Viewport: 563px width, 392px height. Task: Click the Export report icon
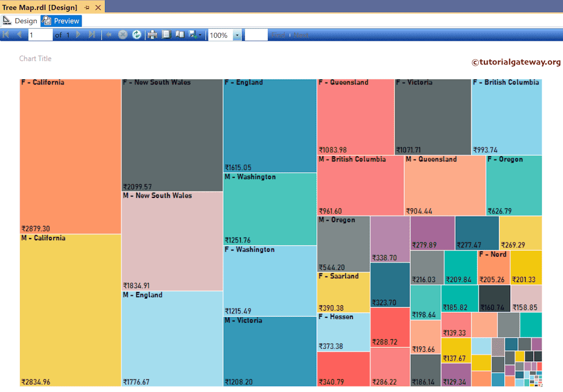pos(192,35)
